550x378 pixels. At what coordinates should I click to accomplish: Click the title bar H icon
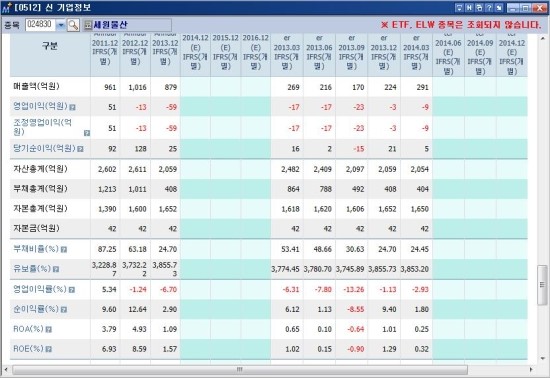click(469, 7)
